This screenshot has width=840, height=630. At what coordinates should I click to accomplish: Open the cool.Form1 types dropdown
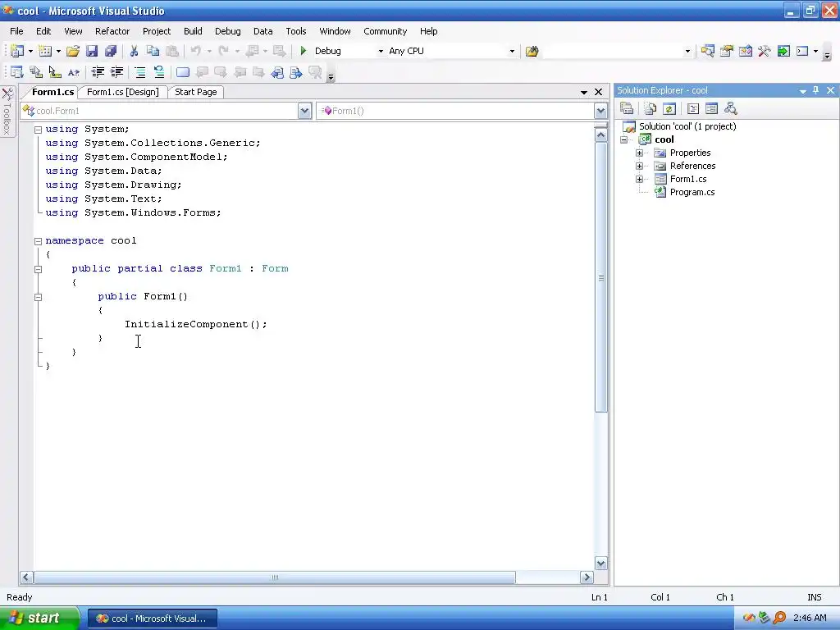[304, 111]
